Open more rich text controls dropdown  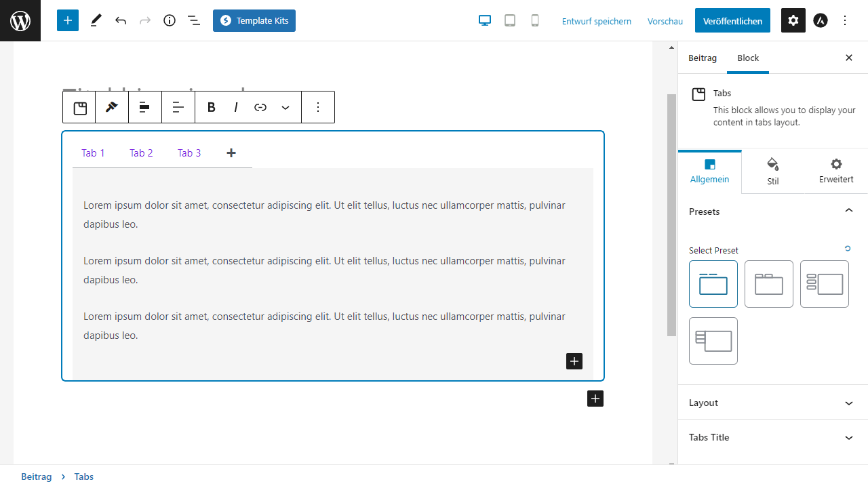[285, 107]
